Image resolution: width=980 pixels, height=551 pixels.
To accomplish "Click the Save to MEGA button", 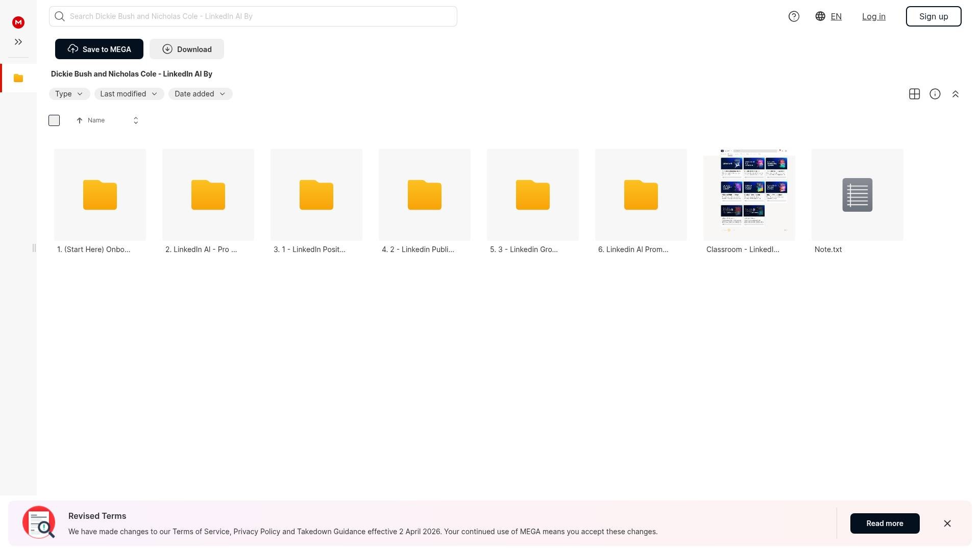I will (99, 49).
